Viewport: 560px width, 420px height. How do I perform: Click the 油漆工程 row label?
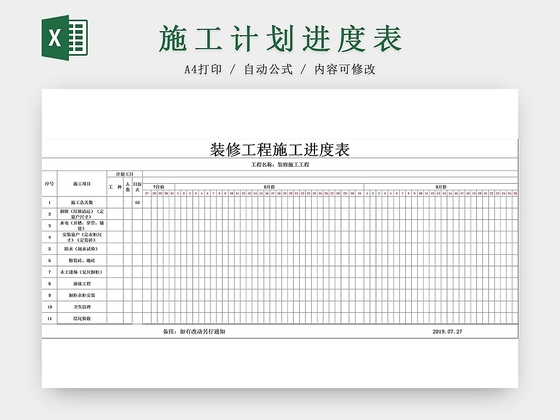pyautogui.click(x=82, y=284)
